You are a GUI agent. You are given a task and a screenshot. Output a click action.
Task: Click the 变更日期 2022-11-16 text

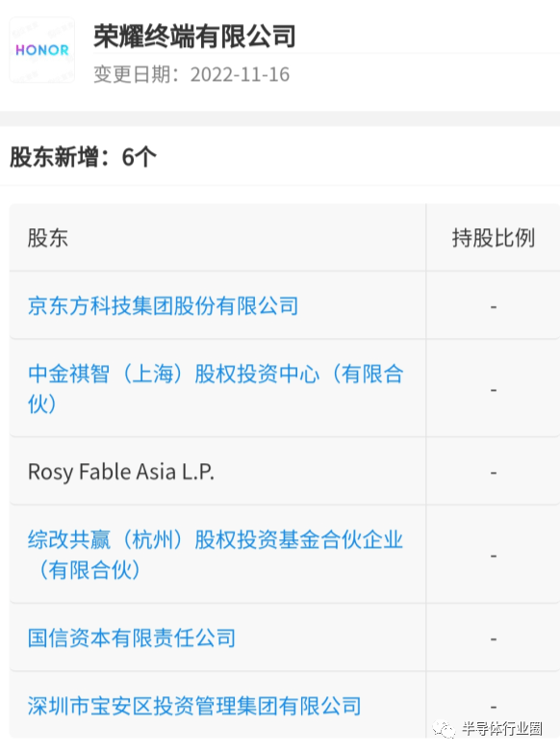191,74
